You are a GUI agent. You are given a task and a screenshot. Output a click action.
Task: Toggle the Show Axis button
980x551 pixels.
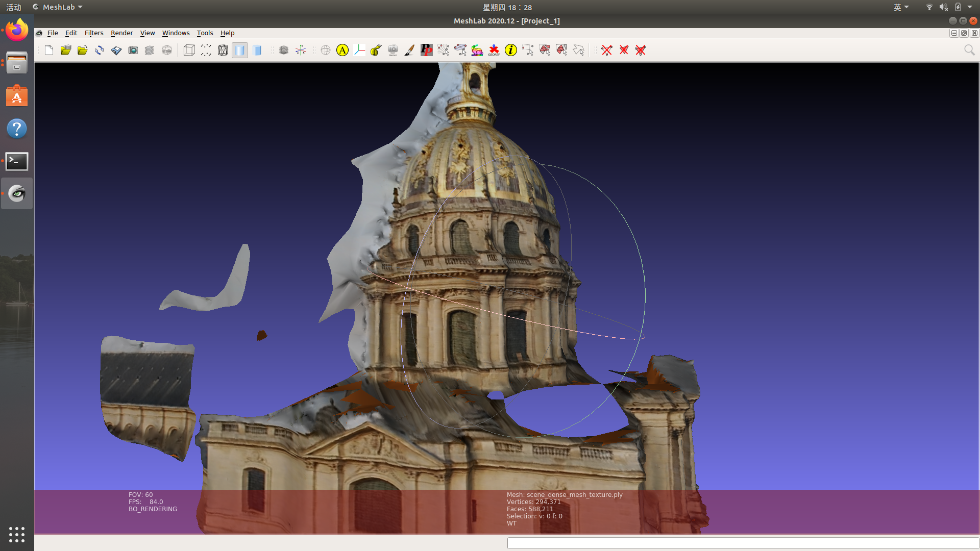pos(301,50)
